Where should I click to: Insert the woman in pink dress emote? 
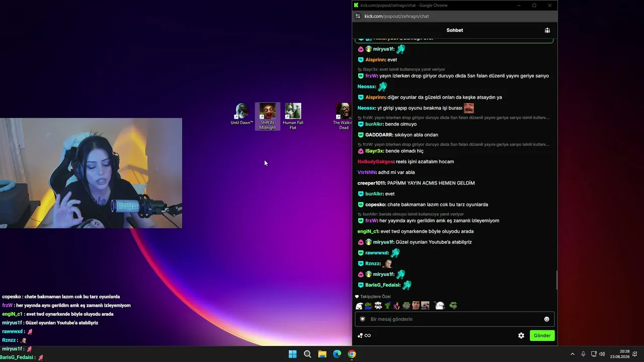[397, 306]
